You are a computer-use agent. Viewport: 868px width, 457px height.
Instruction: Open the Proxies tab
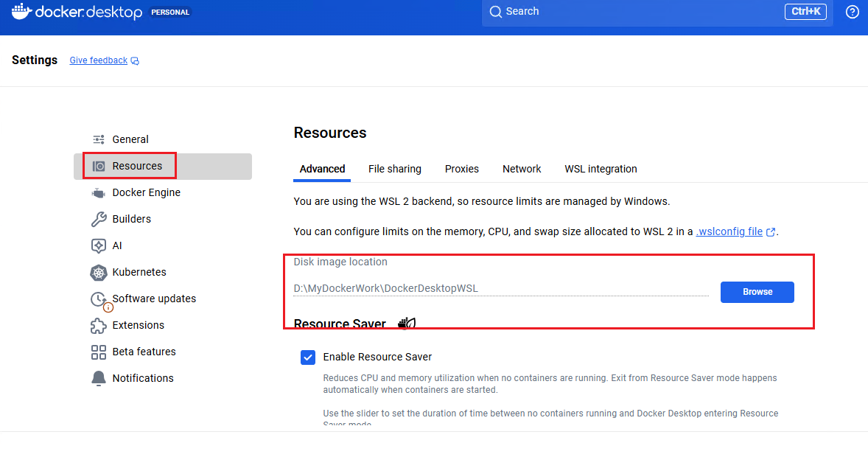click(x=462, y=169)
